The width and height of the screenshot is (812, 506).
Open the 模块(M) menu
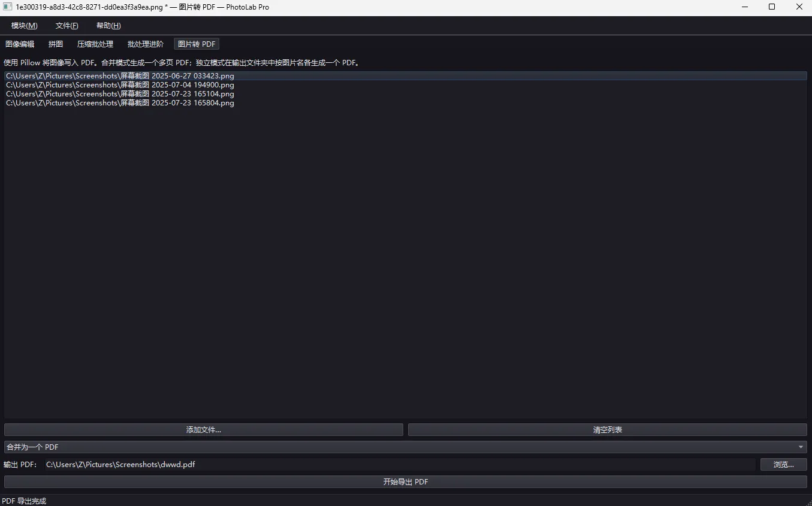pos(25,26)
